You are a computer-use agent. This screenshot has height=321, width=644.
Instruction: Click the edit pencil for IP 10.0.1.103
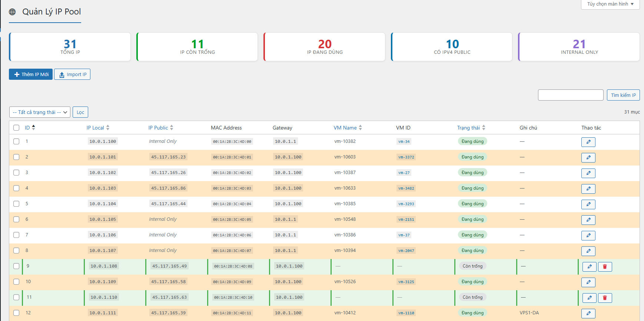pyautogui.click(x=588, y=189)
